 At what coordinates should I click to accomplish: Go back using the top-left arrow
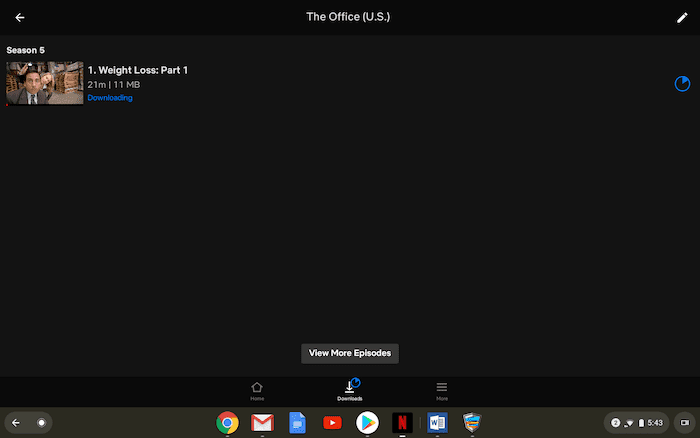pyautogui.click(x=20, y=17)
